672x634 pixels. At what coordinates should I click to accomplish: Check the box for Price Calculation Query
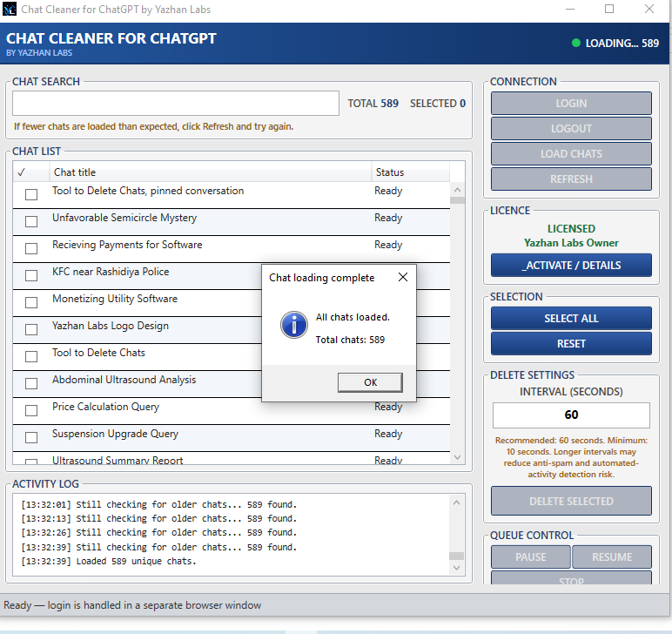click(31, 411)
